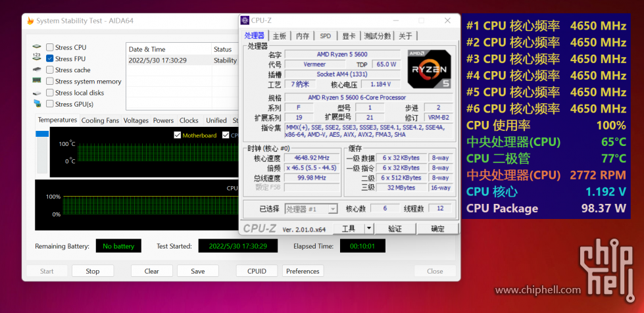Click the Stress CPU chip icon
The width and height of the screenshot is (644, 313).
point(37,47)
